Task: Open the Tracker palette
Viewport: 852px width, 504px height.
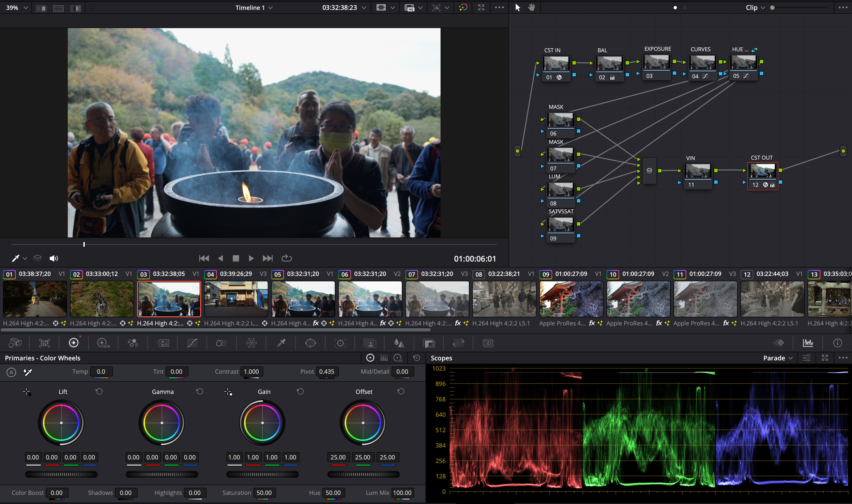Action: point(340,343)
